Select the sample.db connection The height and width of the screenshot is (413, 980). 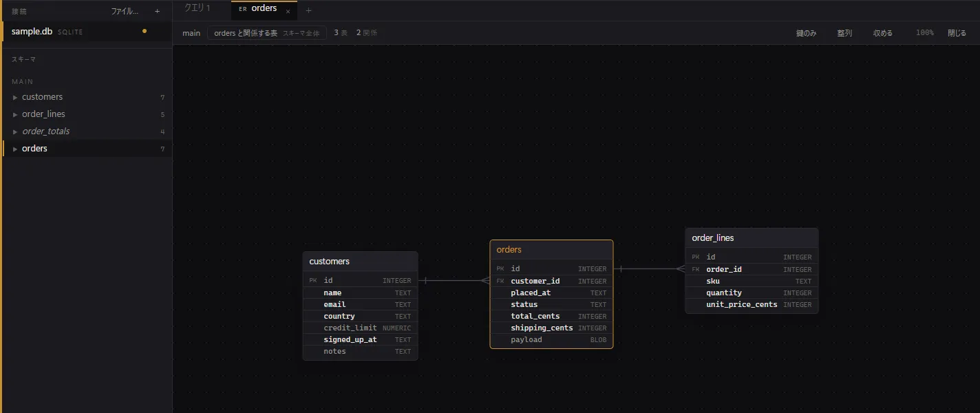[x=86, y=31]
